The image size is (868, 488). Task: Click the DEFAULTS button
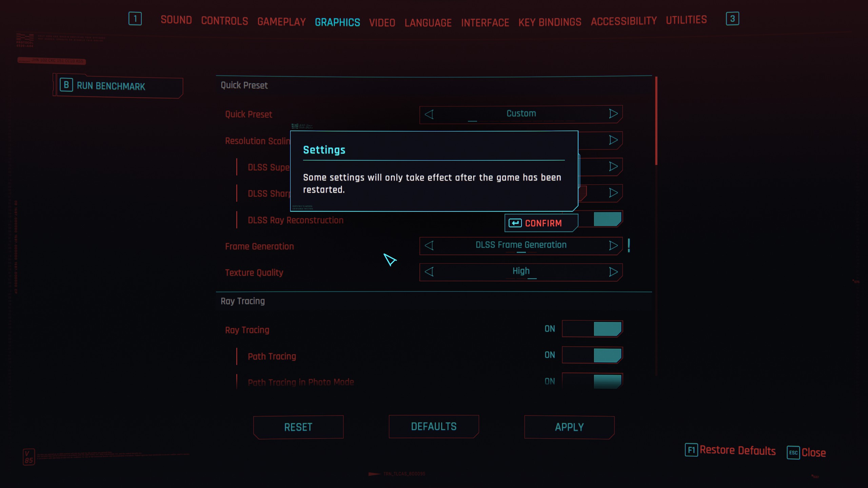tap(434, 427)
